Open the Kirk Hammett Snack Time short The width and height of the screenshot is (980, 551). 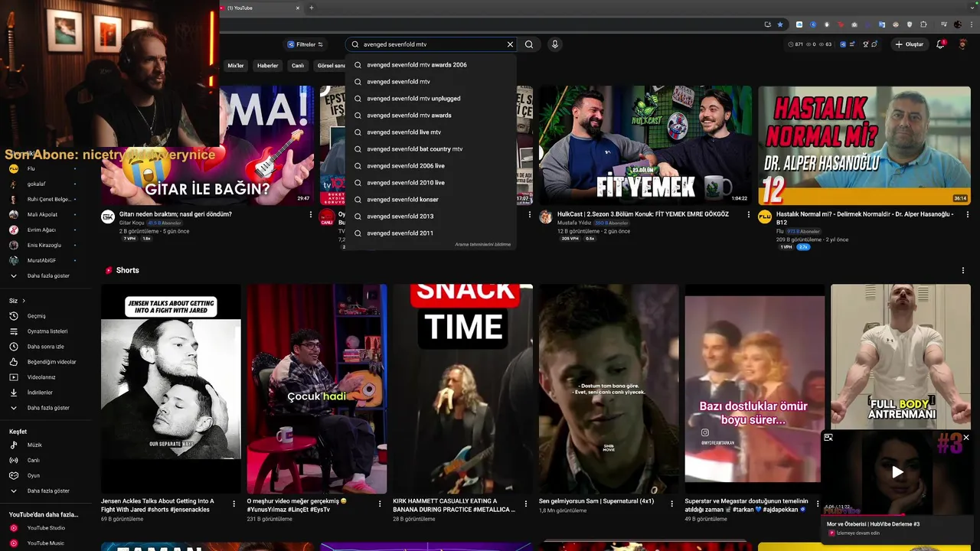tap(462, 389)
